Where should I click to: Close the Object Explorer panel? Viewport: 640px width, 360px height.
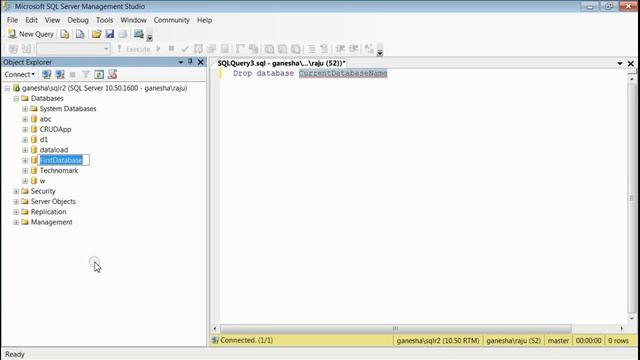[x=200, y=62]
